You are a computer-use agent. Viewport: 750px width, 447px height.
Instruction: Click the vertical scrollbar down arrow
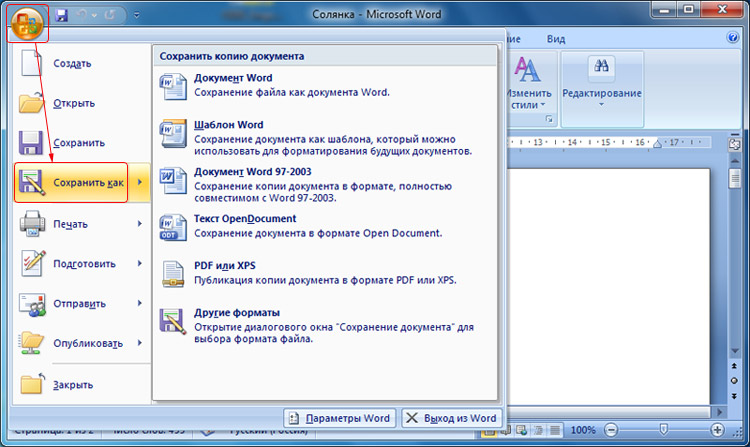click(x=735, y=351)
